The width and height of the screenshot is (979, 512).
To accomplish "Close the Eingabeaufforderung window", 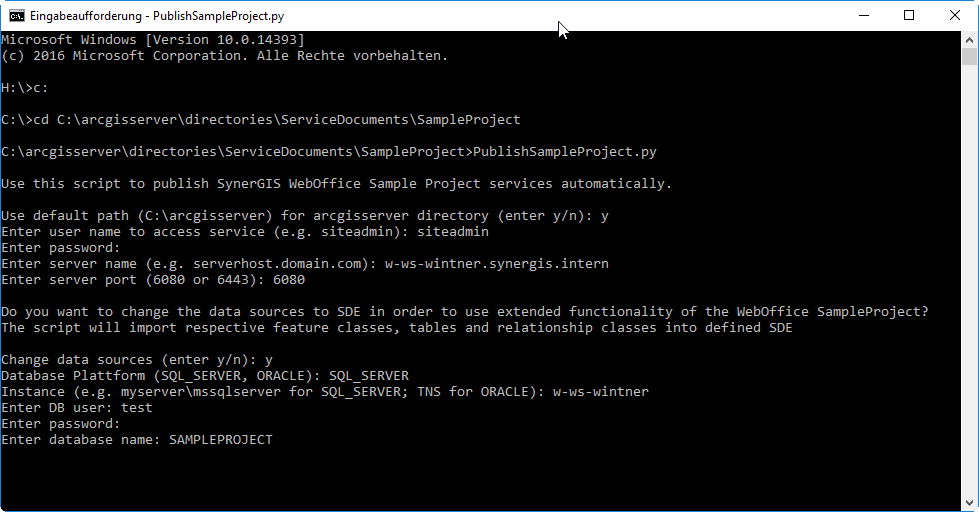I will click(x=955, y=15).
